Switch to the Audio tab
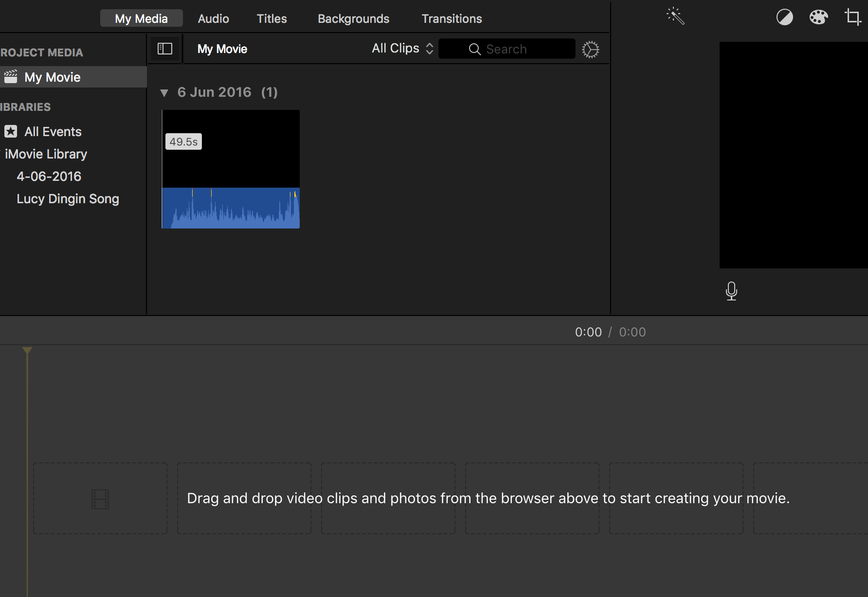Image resolution: width=868 pixels, height=597 pixels. (x=213, y=18)
